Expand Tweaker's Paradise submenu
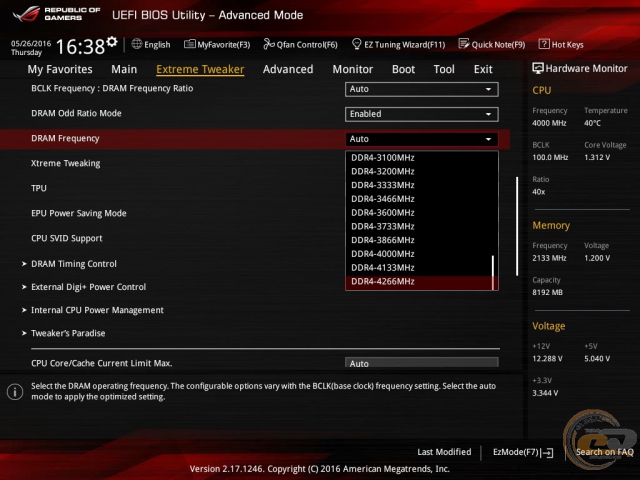 [64, 333]
